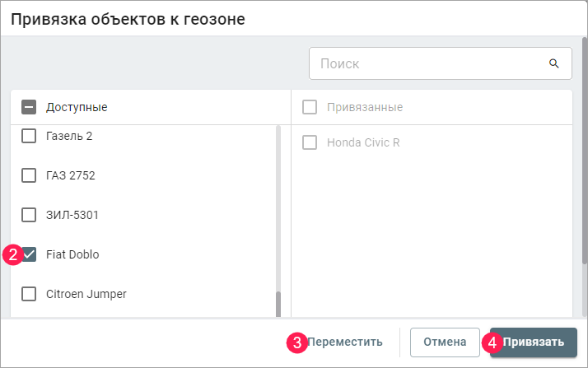Select the Citroen Jumper item label
The image size is (588, 368).
[86, 294]
